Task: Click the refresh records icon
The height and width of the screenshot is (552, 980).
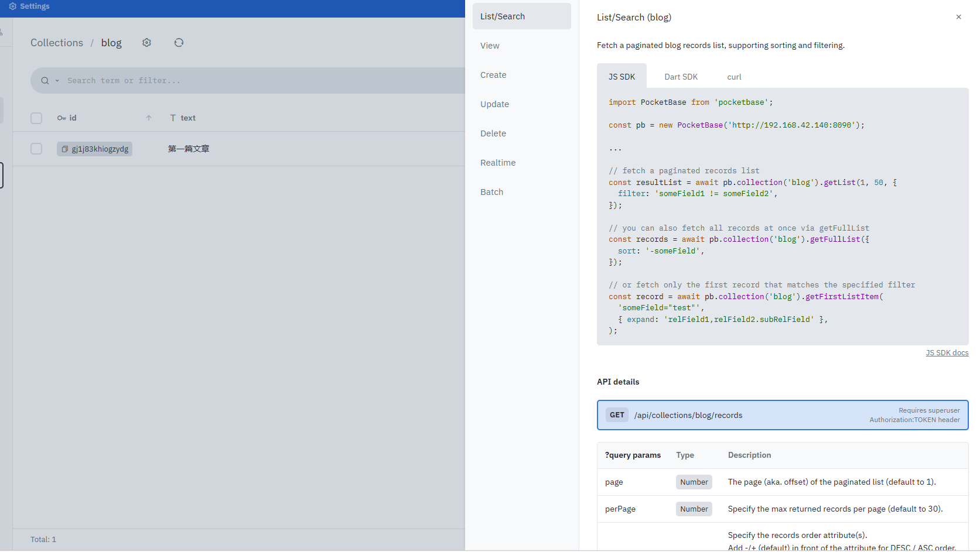Action: pyautogui.click(x=179, y=43)
